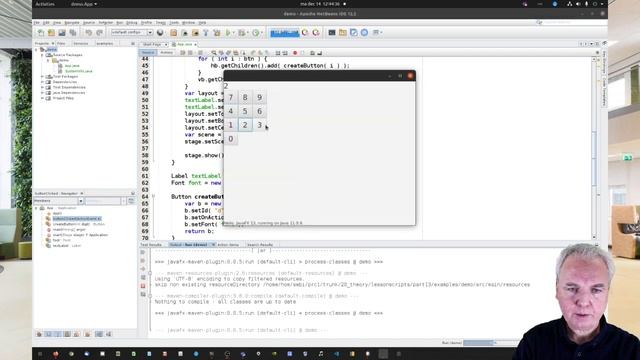Open default config dropdown
The width and height of the screenshot is (640, 360).
coord(132,32)
